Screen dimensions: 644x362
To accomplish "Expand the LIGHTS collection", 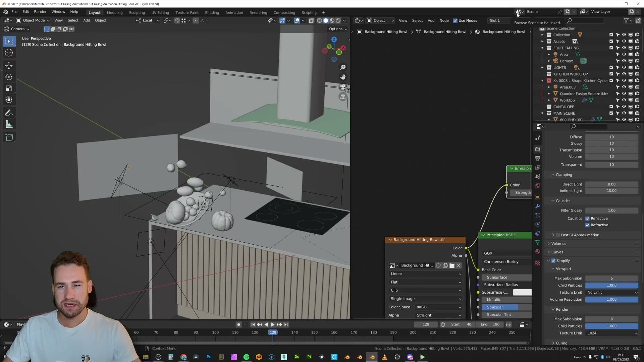I will point(542,68).
